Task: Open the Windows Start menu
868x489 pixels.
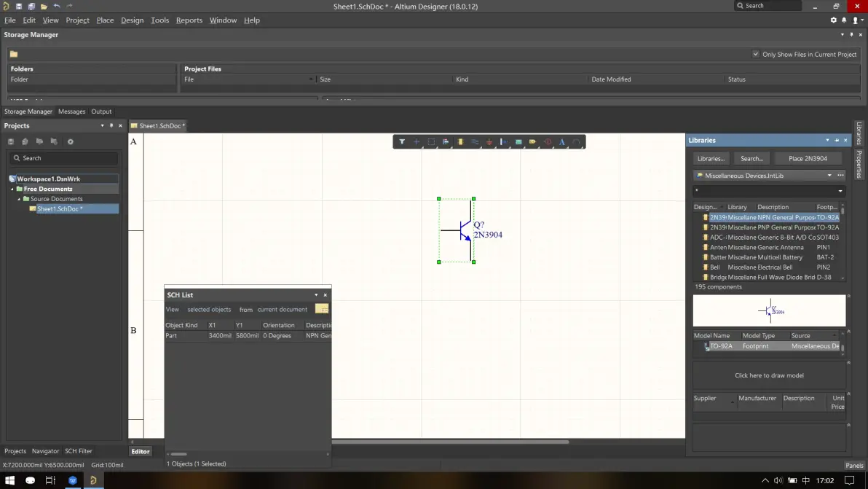Action: tap(10, 480)
